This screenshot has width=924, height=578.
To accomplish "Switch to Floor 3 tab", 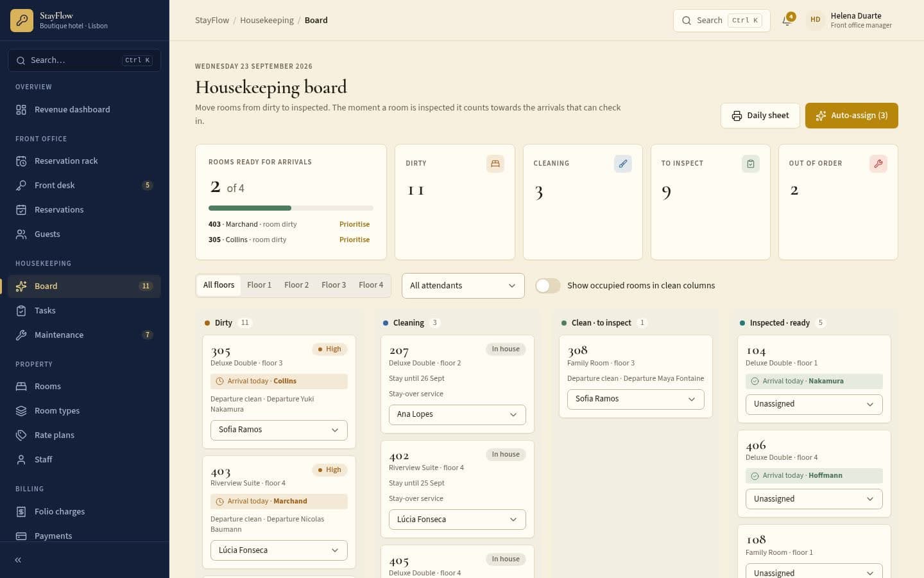I will pos(334,285).
